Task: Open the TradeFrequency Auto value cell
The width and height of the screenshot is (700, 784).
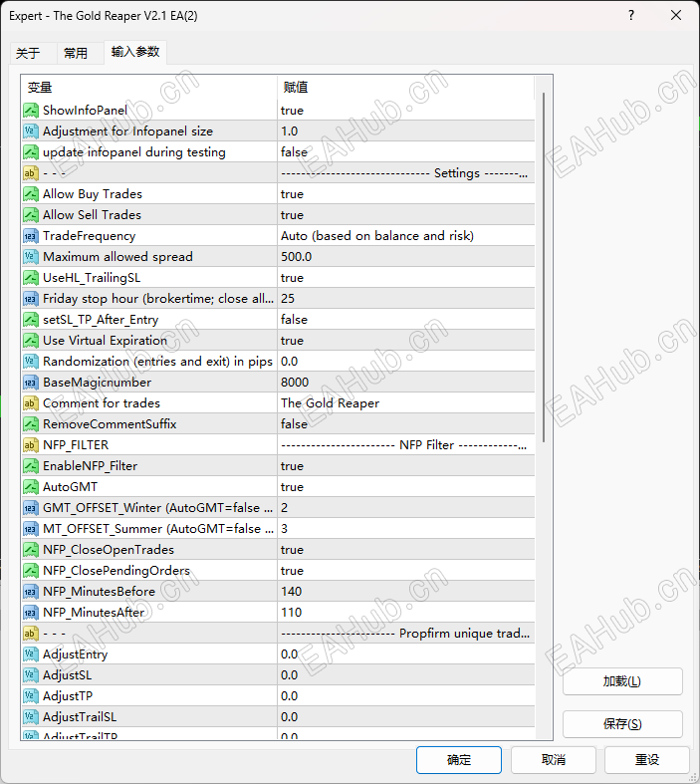Action: [x=405, y=236]
